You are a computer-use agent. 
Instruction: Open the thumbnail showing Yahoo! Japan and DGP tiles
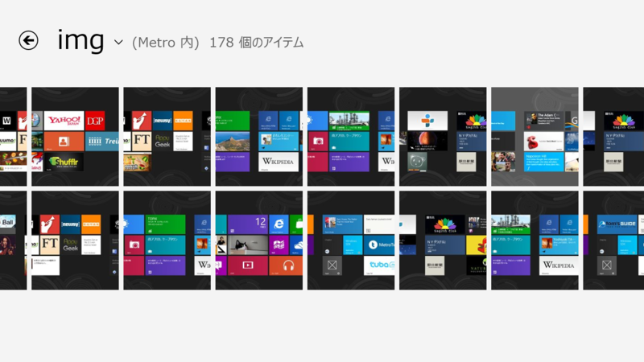(x=75, y=137)
